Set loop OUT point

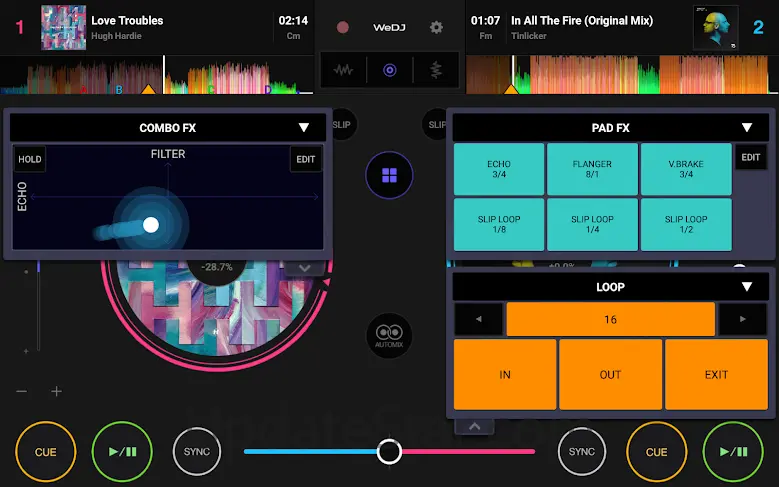[611, 375]
